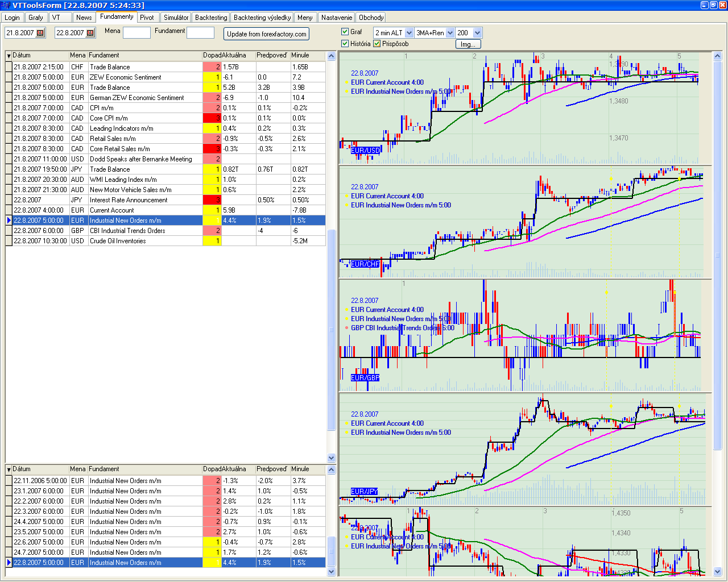
Task: Sort upper table by Dopad column header
Action: [x=212, y=56]
